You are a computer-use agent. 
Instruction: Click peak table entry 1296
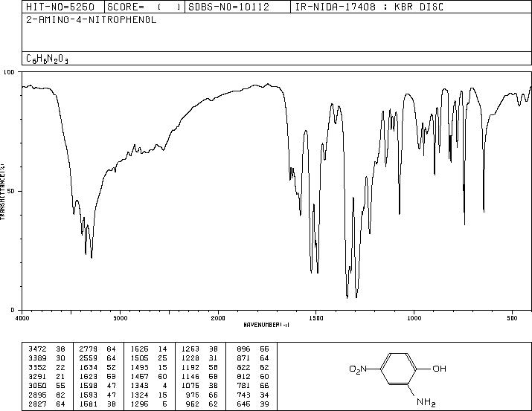(x=139, y=404)
